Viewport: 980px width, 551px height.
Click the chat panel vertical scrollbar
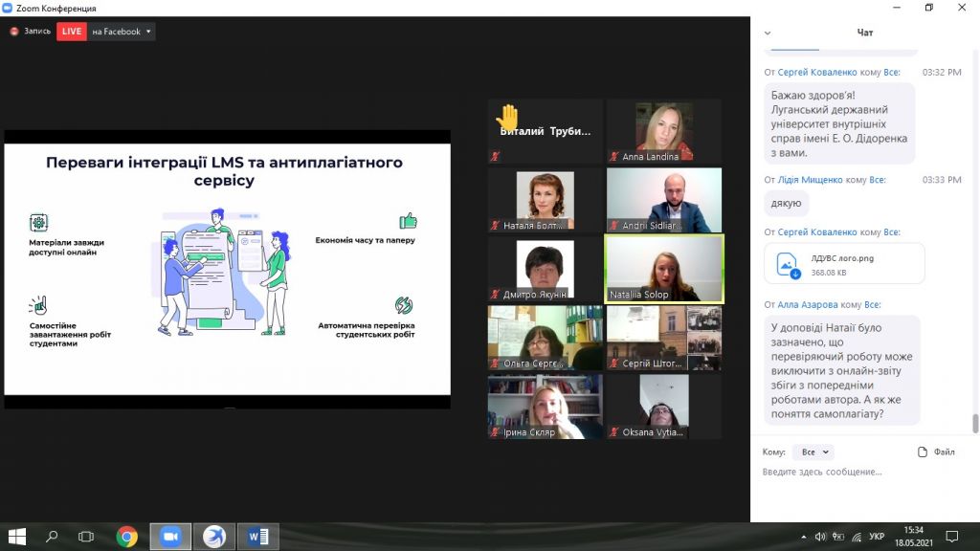[975, 423]
